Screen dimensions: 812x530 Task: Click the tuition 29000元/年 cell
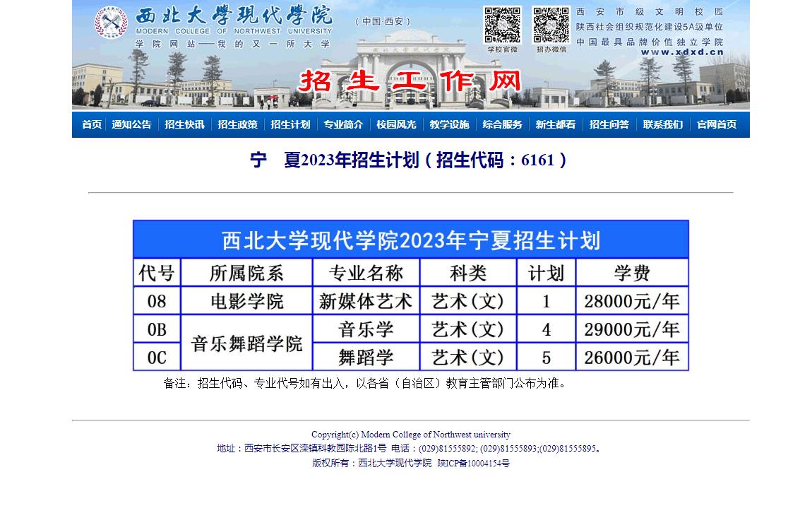pos(632,329)
